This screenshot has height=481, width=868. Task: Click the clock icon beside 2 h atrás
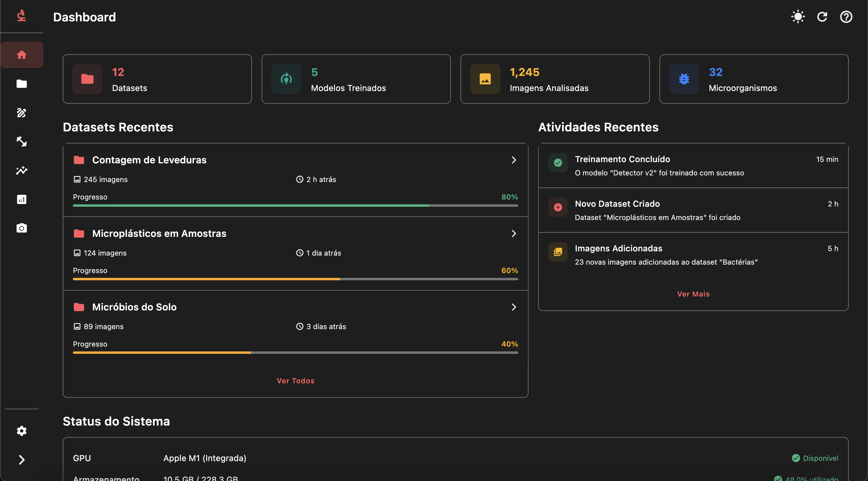[x=300, y=180]
